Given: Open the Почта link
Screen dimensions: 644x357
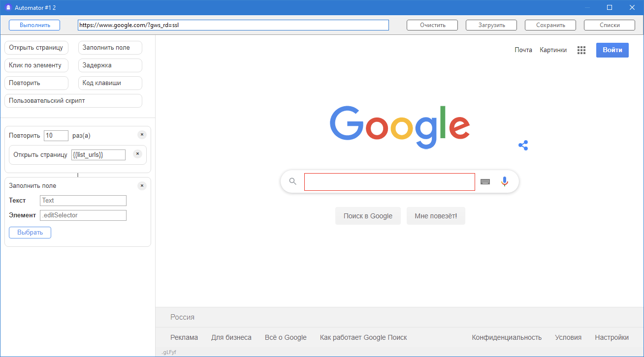Looking at the screenshot, I should 523,50.
